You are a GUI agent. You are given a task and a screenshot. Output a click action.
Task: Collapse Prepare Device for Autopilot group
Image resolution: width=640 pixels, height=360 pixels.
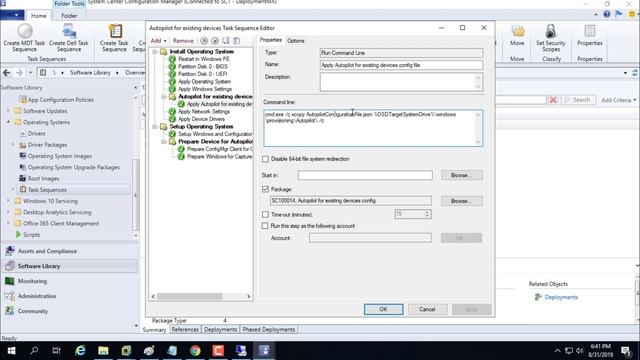163,142
